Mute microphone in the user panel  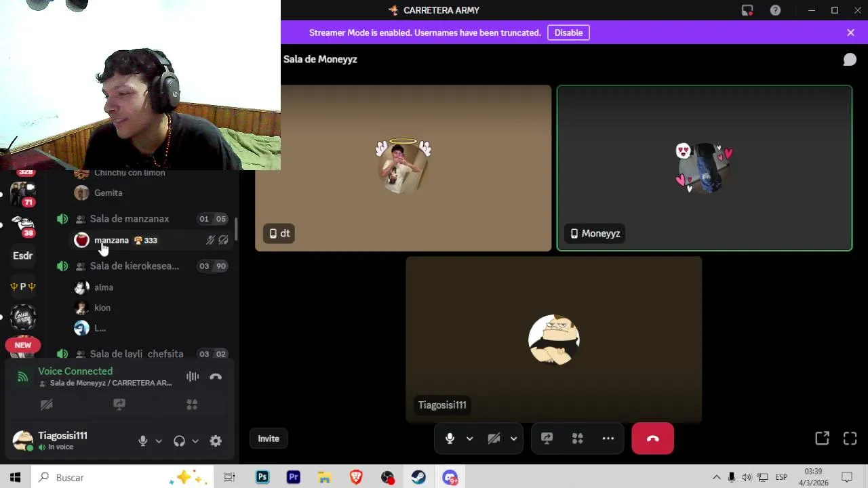pyautogui.click(x=142, y=441)
